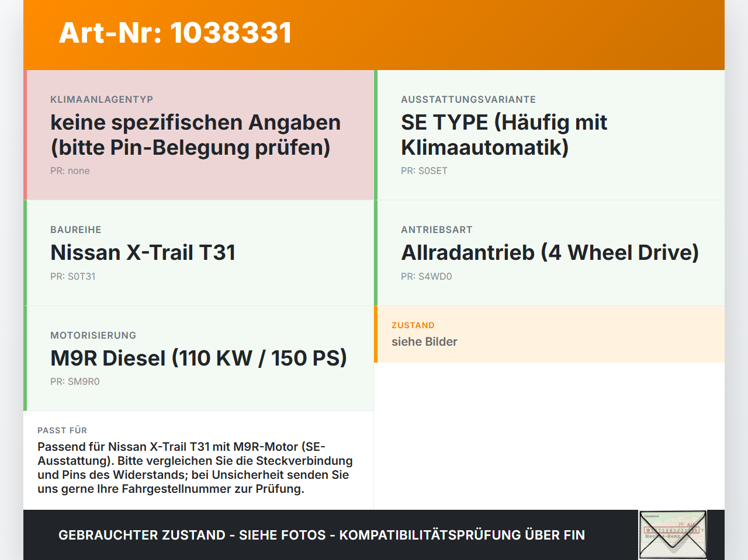Select the 'SE TYPE (Häufig mit Klimaautomatik)' value
The width and height of the screenshot is (748, 560).
(504, 135)
